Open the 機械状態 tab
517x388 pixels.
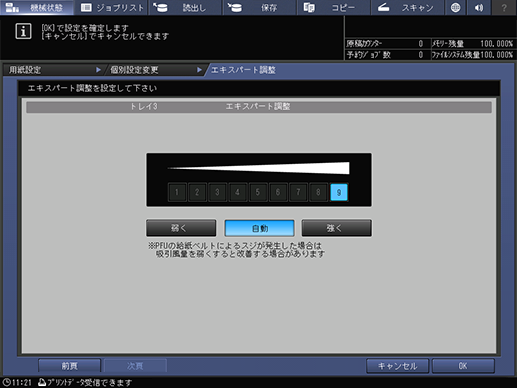pos(37,7)
